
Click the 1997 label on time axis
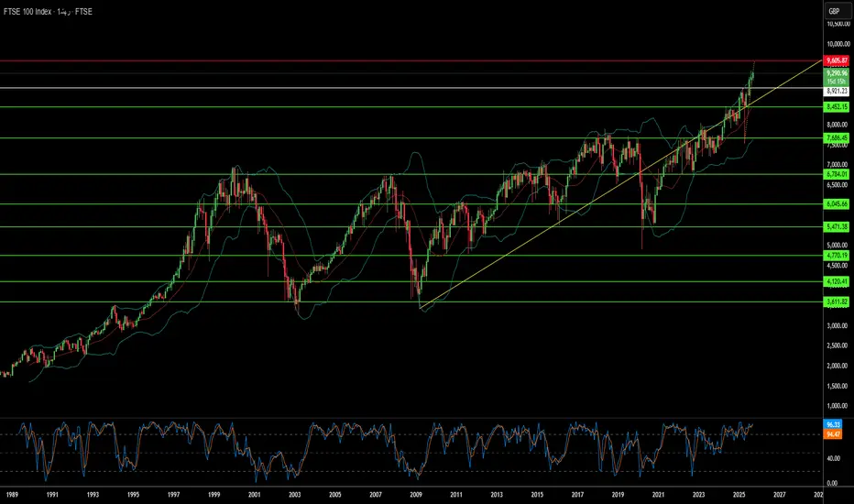pyautogui.click(x=174, y=495)
